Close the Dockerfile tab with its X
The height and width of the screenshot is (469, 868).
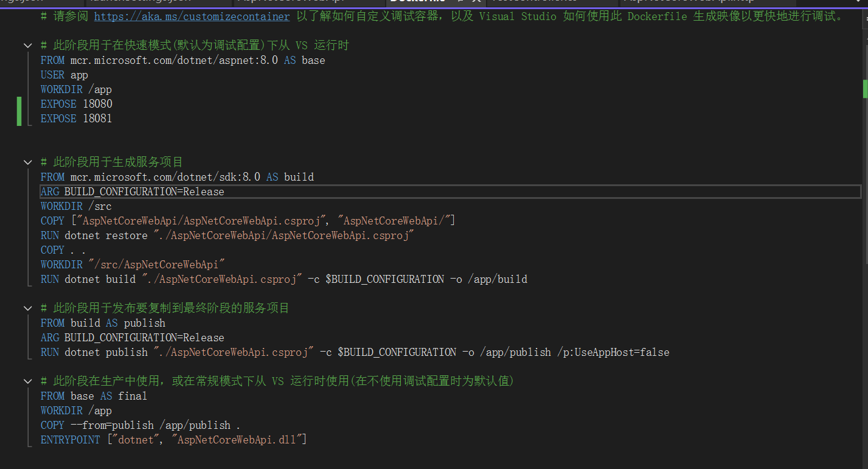pyautogui.click(x=477, y=2)
